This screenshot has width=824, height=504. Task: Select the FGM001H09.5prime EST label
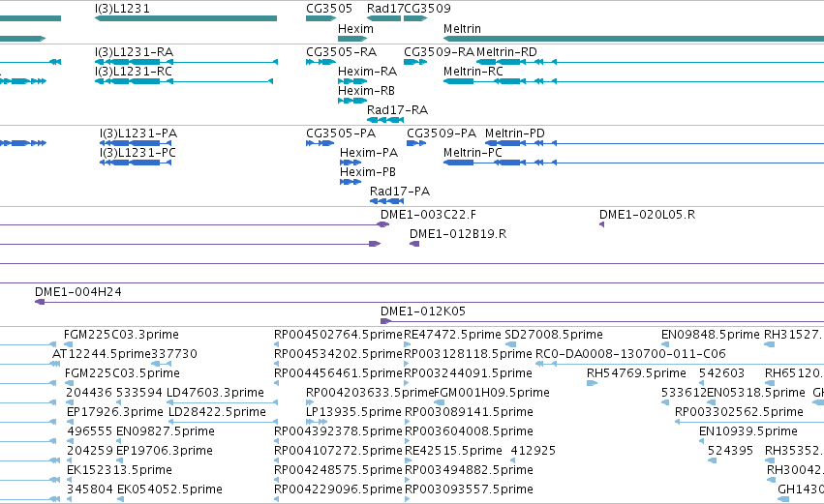pos(492,393)
